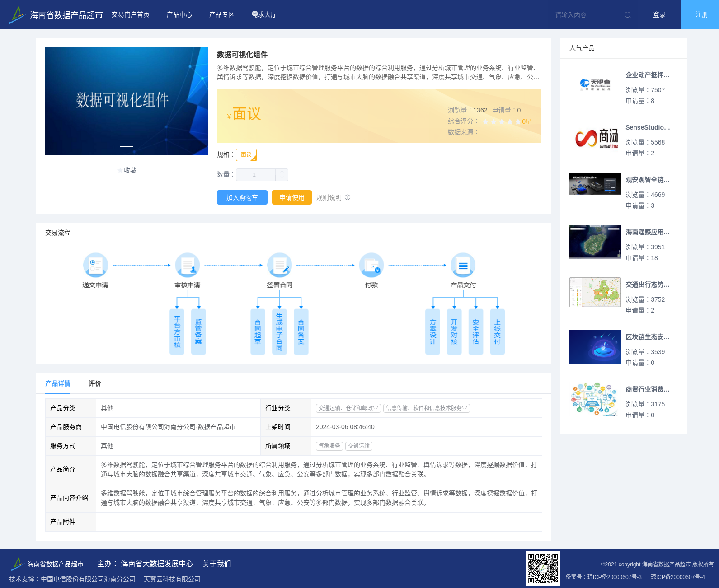Click the 递交申请 step icon
This screenshot has width=719, height=588.
(x=95, y=265)
